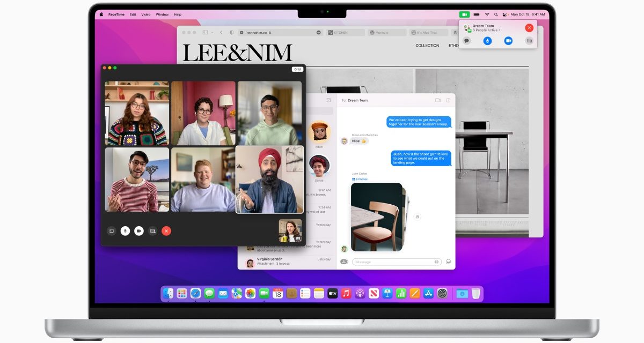
Task: Open COLLECTION link on Lee&Nim site
Action: pyautogui.click(x=427, y=46)
